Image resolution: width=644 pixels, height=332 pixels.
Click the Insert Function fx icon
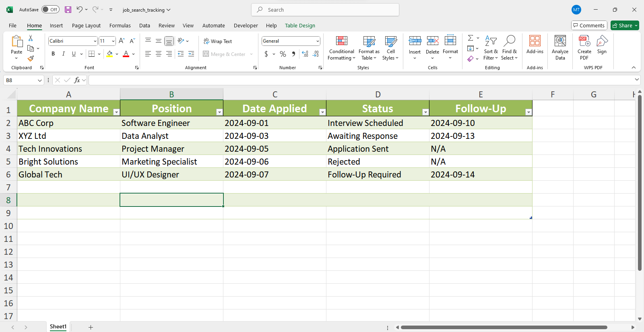click(77, 80)
